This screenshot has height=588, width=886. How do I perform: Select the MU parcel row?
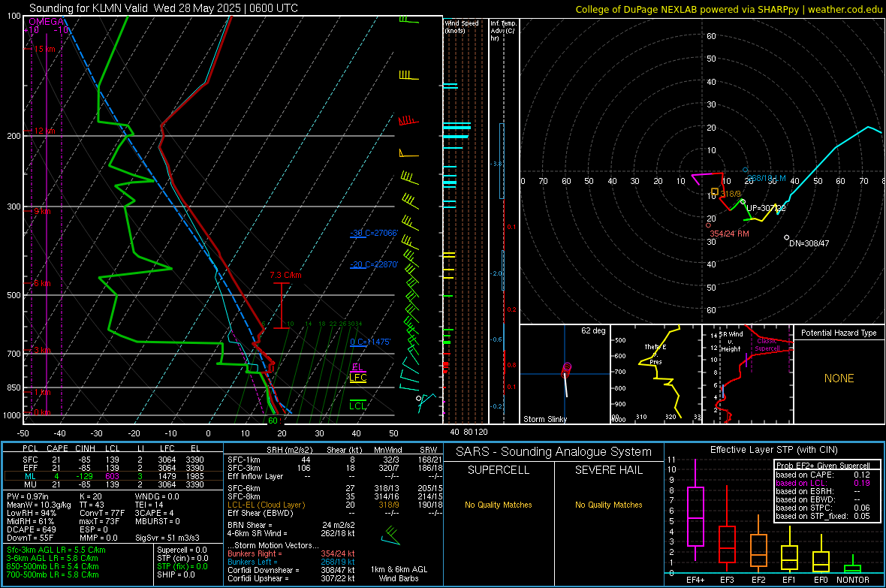pyautogui.click(x=113, y=484)
